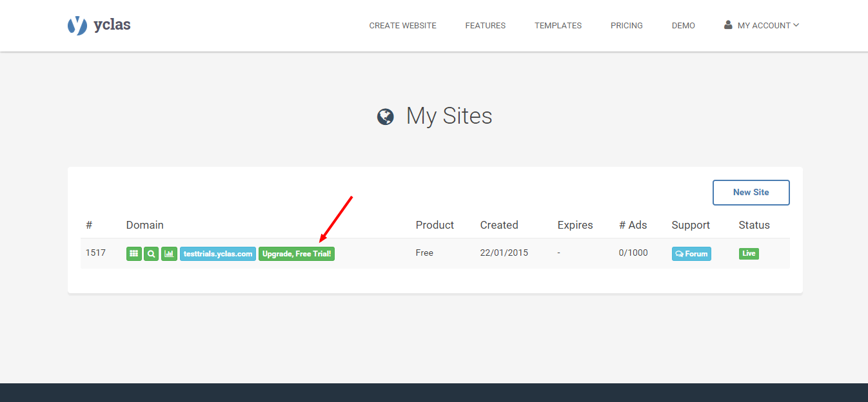868x402 pixels.
Task: Click the New Site button
Action: coord(751,193)
